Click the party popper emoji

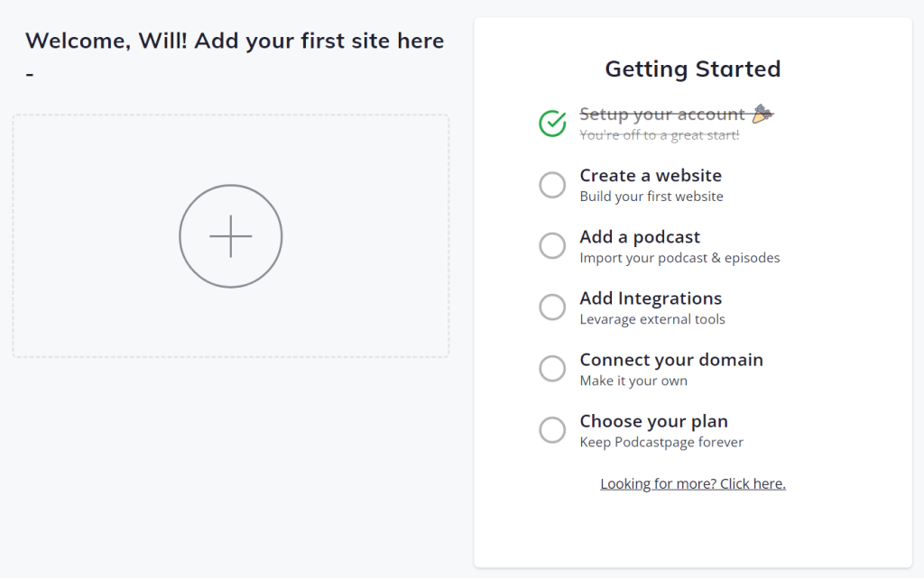tap(762, 113)
